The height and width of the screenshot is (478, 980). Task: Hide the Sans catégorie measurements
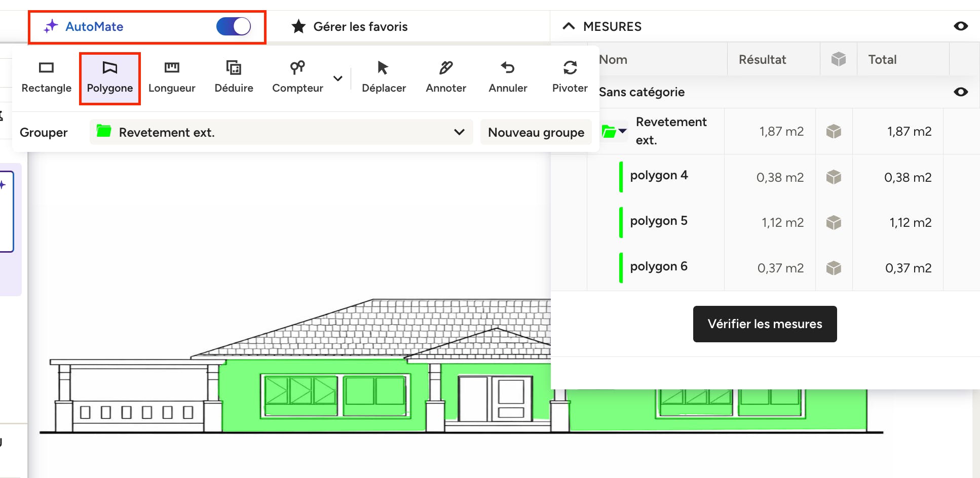(960, 92)
